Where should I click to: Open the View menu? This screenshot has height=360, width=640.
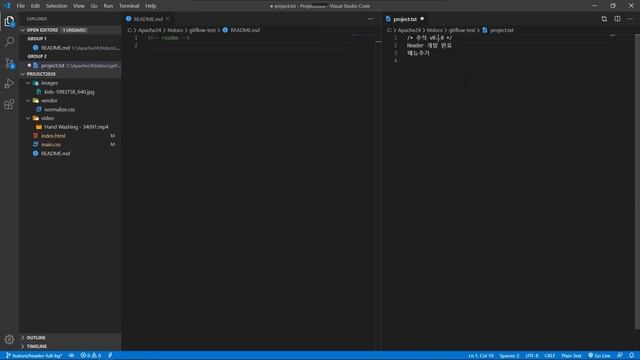coord(79,6)
